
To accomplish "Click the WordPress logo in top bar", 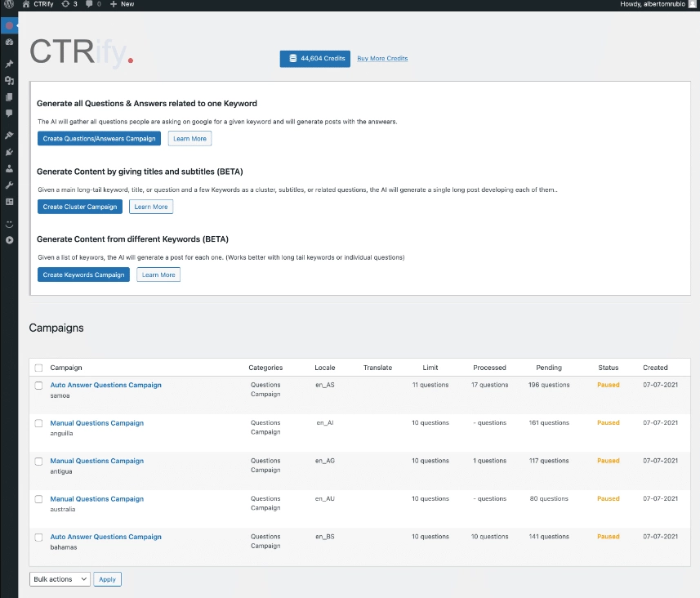I will [8, 4].
